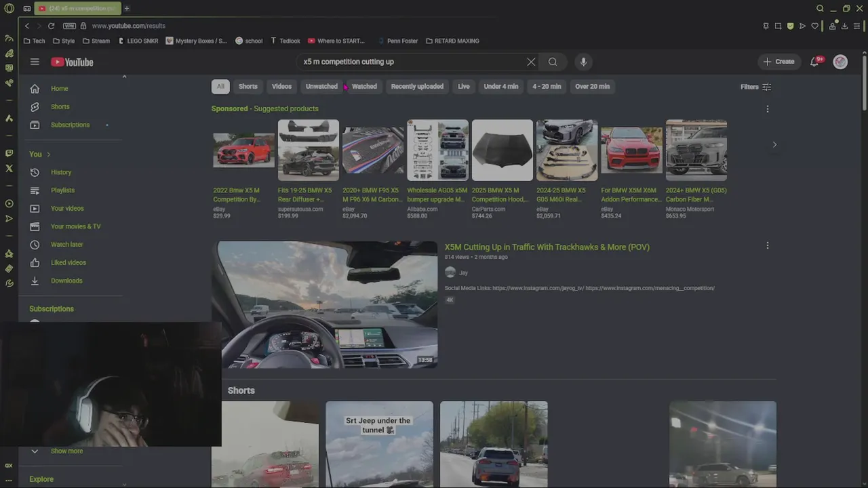Screen dimensions: 868x488
Task: Filter results by Unwatched
Action: [x=321, y=86]
